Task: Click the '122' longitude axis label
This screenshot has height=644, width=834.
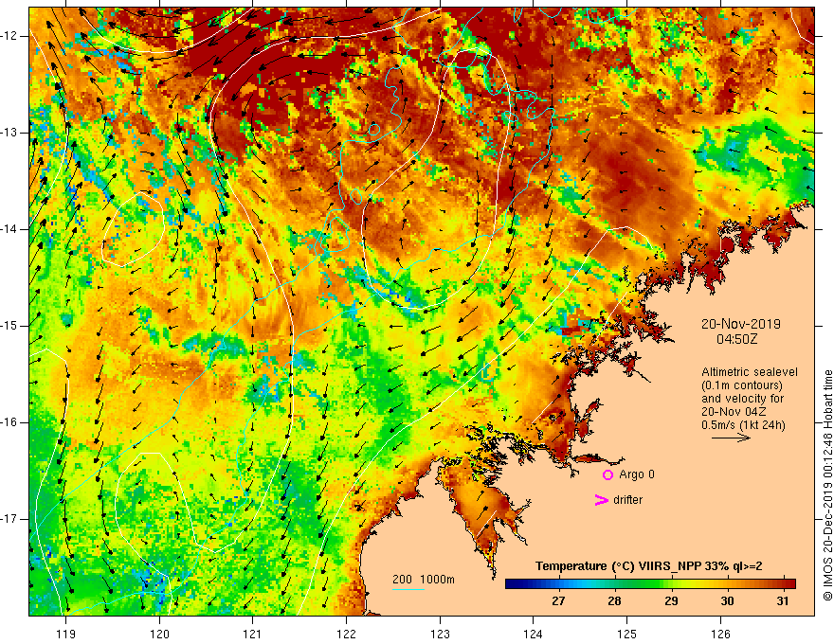Action: coord(346,634)
